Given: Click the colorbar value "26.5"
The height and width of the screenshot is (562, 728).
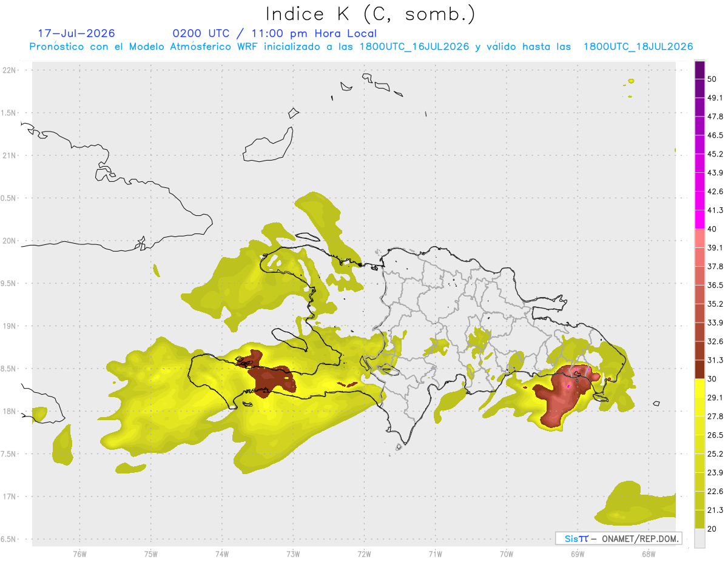Looking at the screenshot, I should (x=715, y=435).
